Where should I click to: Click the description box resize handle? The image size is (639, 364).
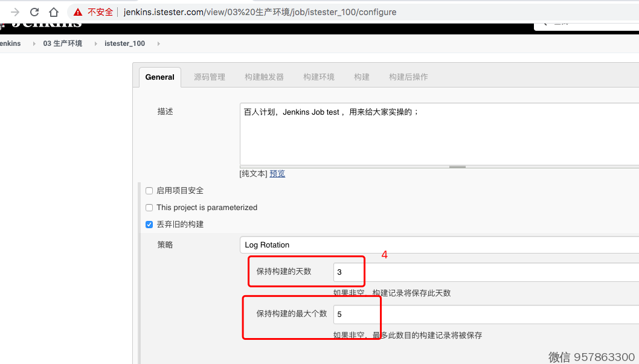[x=457, y=167]
